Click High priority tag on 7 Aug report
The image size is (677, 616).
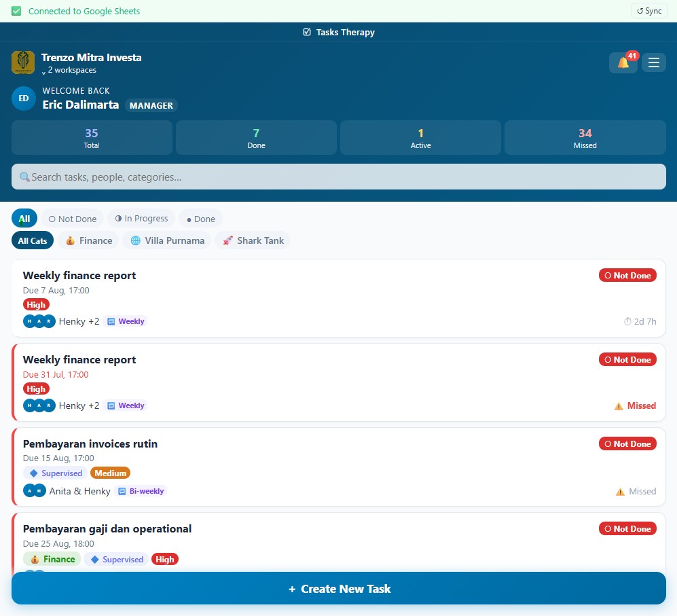(36, 304)
